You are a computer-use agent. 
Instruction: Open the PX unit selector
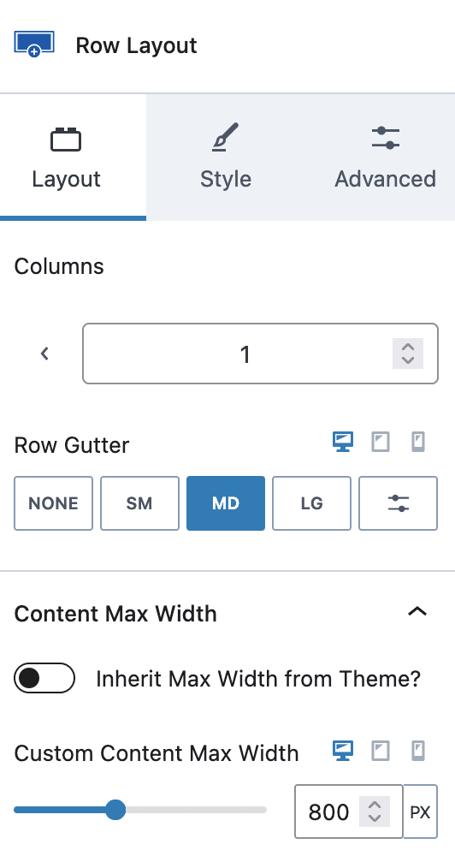420,812
